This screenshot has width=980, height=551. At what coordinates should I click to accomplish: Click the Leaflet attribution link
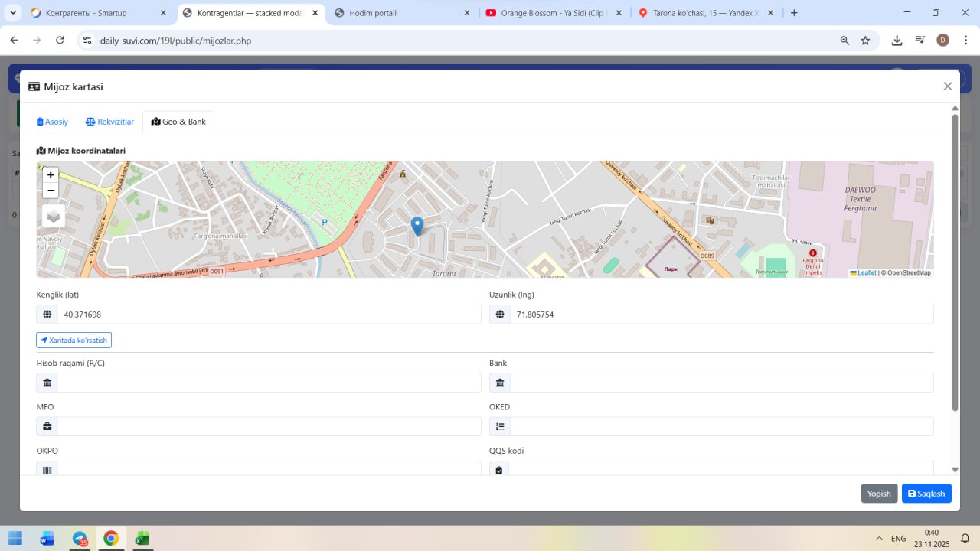(866, 272)
